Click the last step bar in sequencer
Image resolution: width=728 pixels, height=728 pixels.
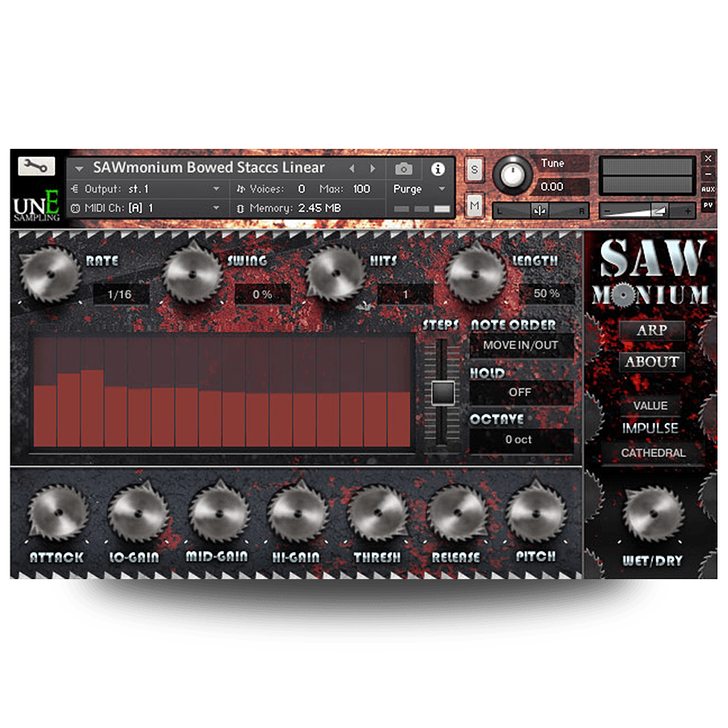(x=399, y=419)
